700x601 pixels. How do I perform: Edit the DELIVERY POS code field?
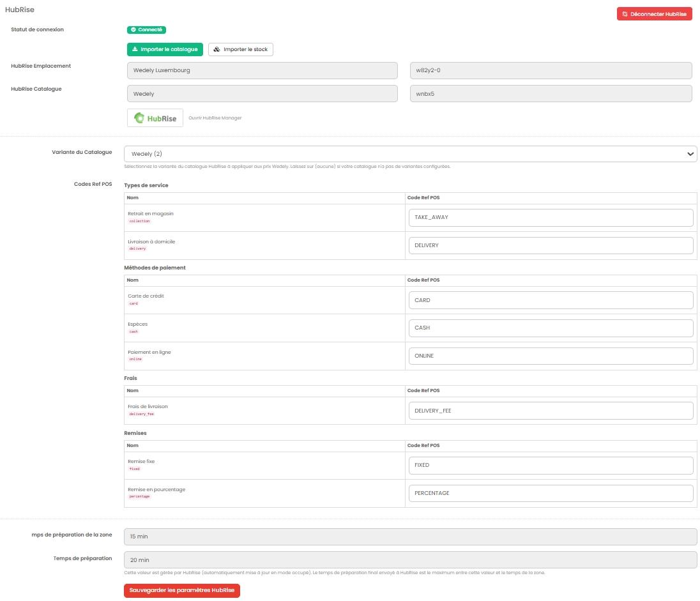551,246
